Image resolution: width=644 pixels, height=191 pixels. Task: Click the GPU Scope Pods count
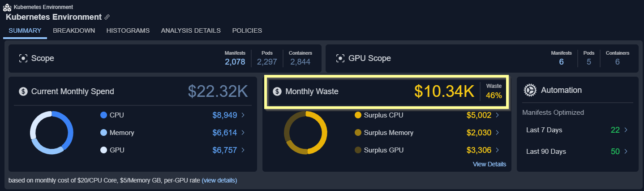588,62
